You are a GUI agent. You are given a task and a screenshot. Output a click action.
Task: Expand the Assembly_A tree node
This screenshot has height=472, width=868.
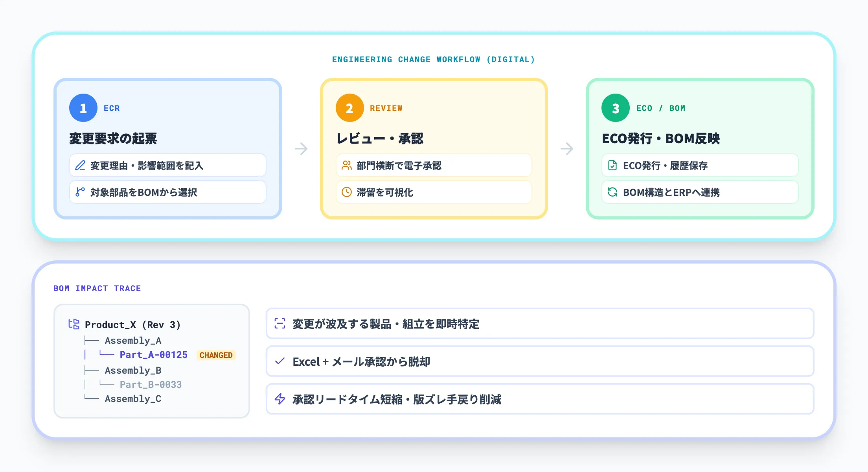click(x=133, y=340)
